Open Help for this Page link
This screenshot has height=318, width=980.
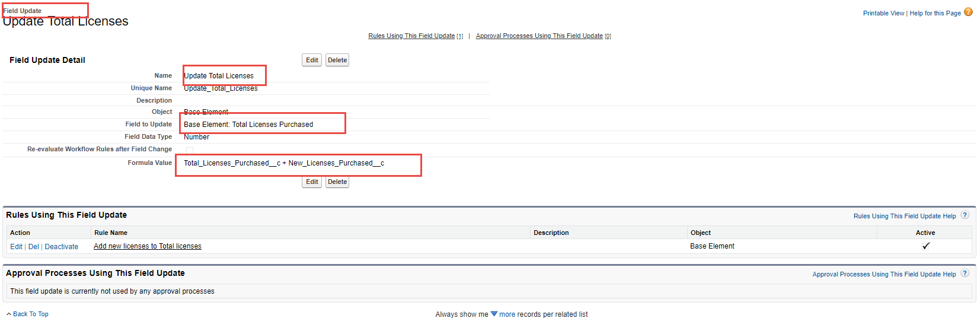point(935,13)
